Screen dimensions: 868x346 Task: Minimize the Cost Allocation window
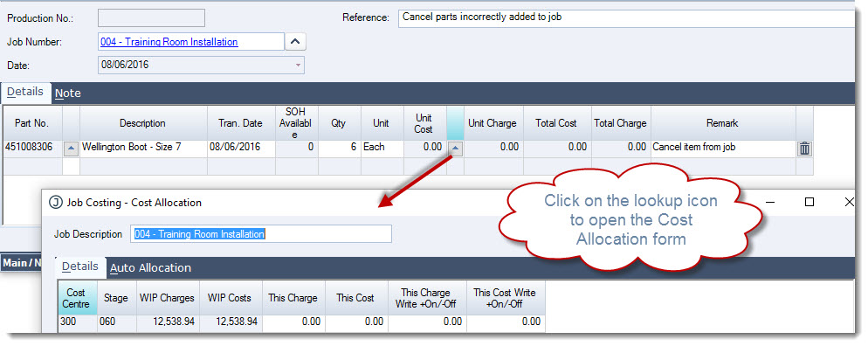pyautogui.click(x=771, y=202)
